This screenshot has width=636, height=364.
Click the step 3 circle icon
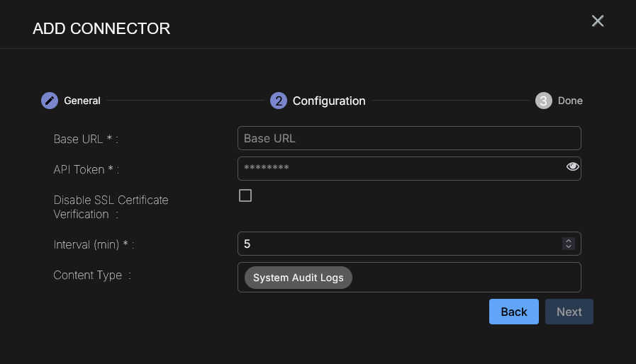click(x=543, y=101)
